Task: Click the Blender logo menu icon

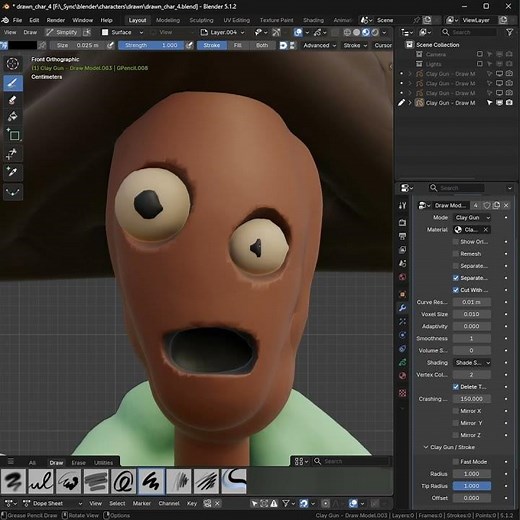Action: click(x=5, y=20)
